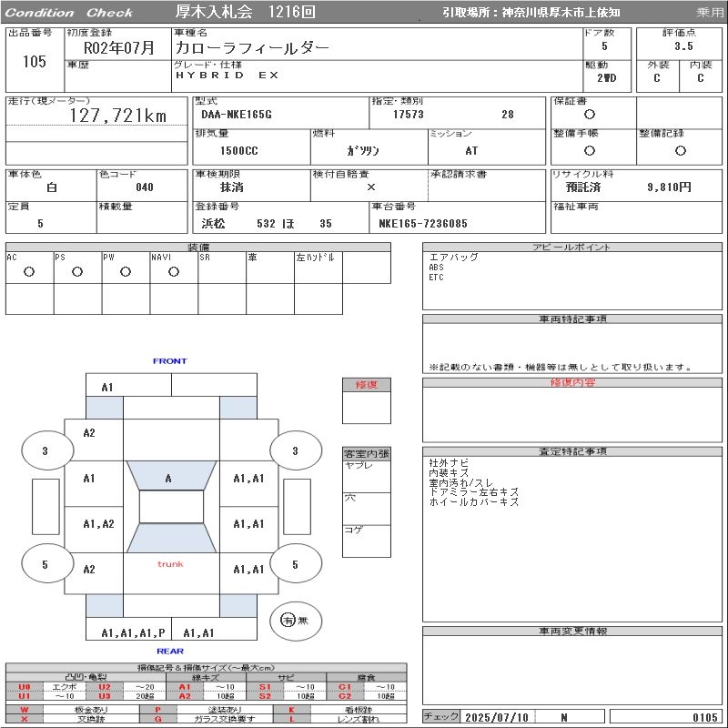728x728 pixels.
Task: Click designation number '17573'
Action: [408, 115]
